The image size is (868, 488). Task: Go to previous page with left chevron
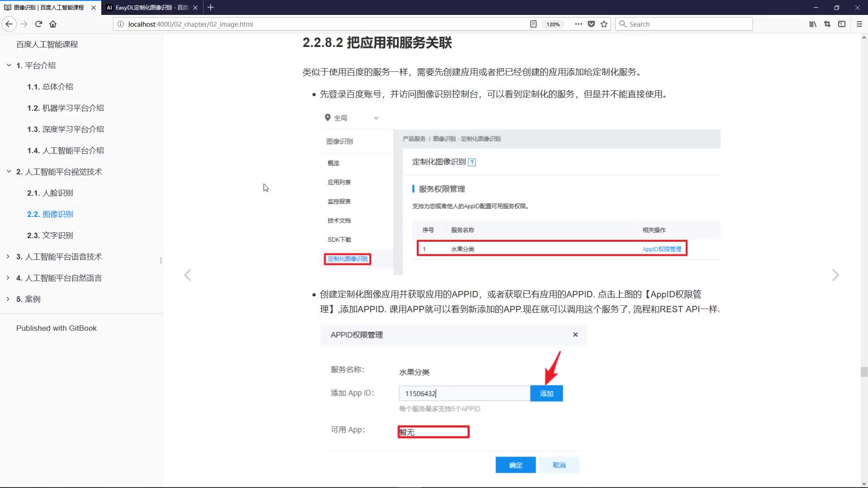(188, 275)
